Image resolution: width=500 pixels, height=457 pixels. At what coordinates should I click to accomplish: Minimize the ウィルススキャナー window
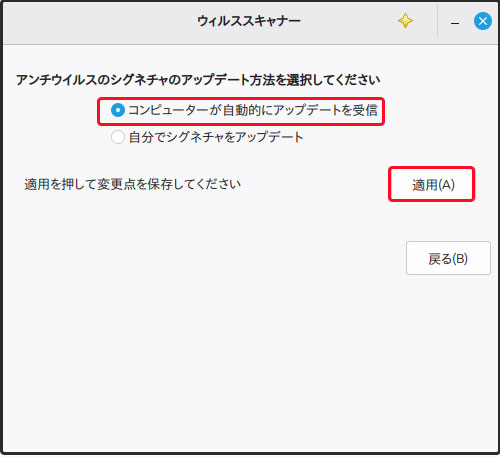click(455, 22)
